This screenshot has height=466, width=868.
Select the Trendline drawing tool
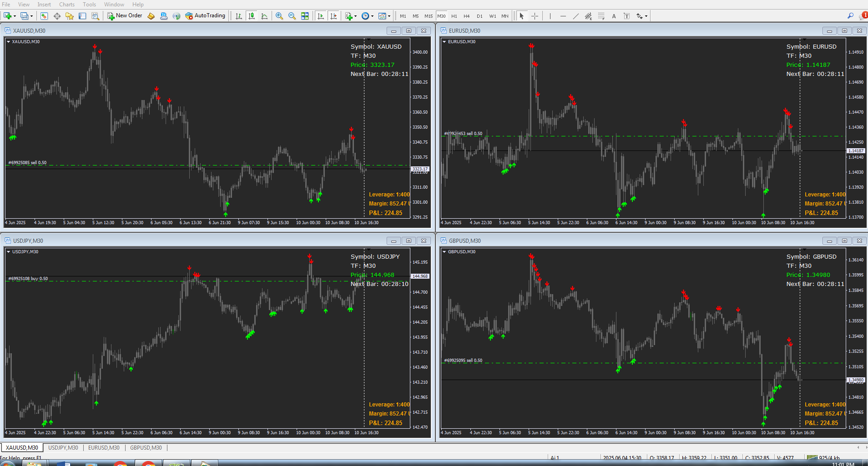575,16
